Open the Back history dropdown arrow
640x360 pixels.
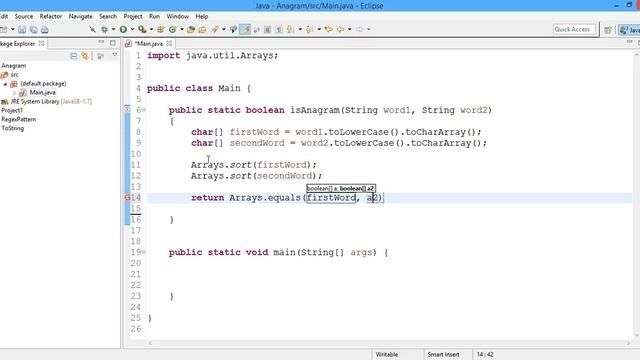pos(349,29)
